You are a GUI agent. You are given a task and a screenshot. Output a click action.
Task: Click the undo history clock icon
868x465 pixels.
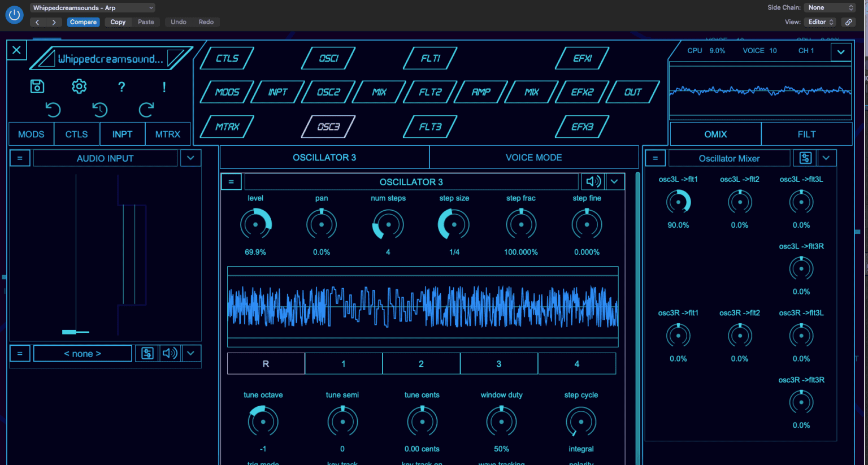[x=99, y=110]
